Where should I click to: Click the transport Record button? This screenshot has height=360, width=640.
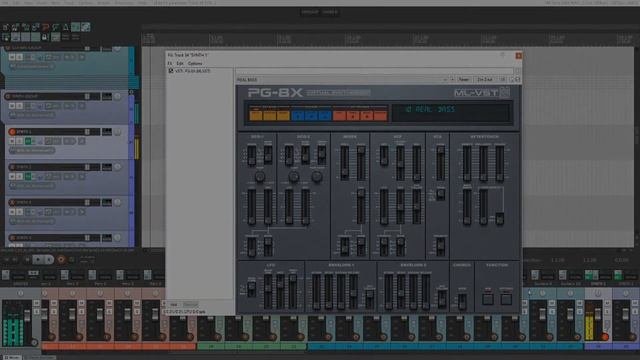click(61, 259)
